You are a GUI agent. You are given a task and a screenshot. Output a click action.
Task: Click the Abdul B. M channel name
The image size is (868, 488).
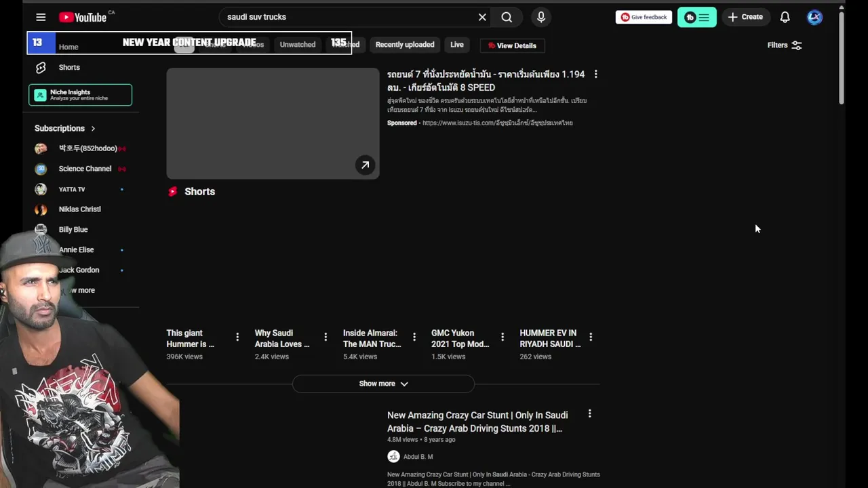tap(418, 457)
